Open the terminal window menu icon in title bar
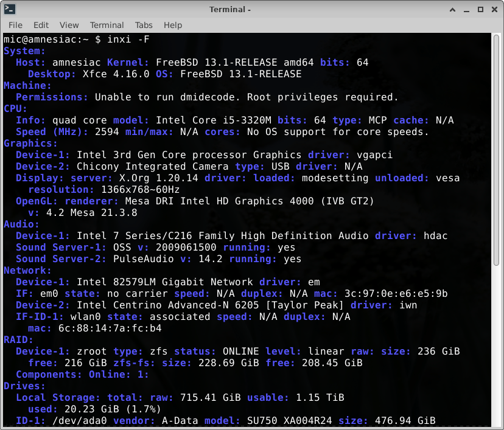 tap(10, 9)
